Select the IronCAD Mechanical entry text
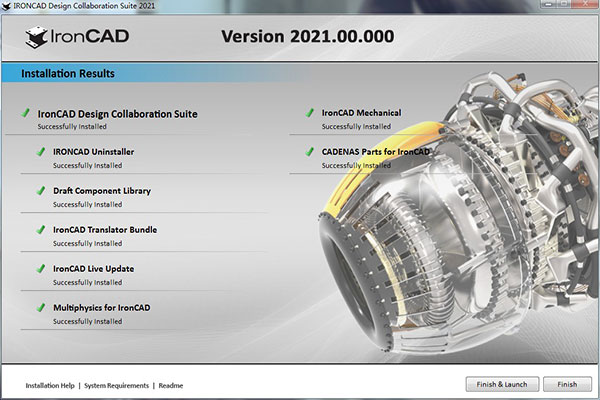This screenshot has width=600, height=400. 361,113
